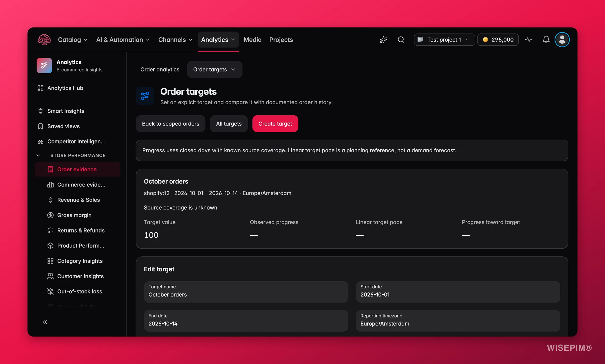Viewport: 605px width, 364px height.
Task: Click the All targets button
Action: coord(229,124)
